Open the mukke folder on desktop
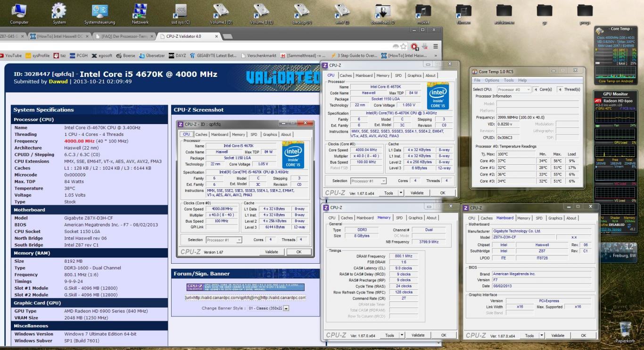Viewport: 644px width, 350px height. click(423, 13)
